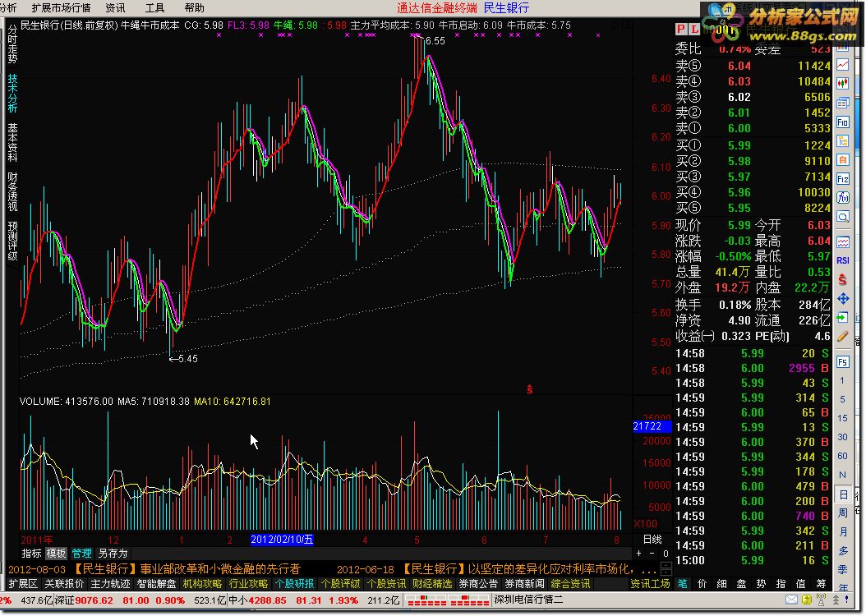This screenshot has height=616, width=866.
Task: Open the F12 trading icon
Action: [843, 179]
